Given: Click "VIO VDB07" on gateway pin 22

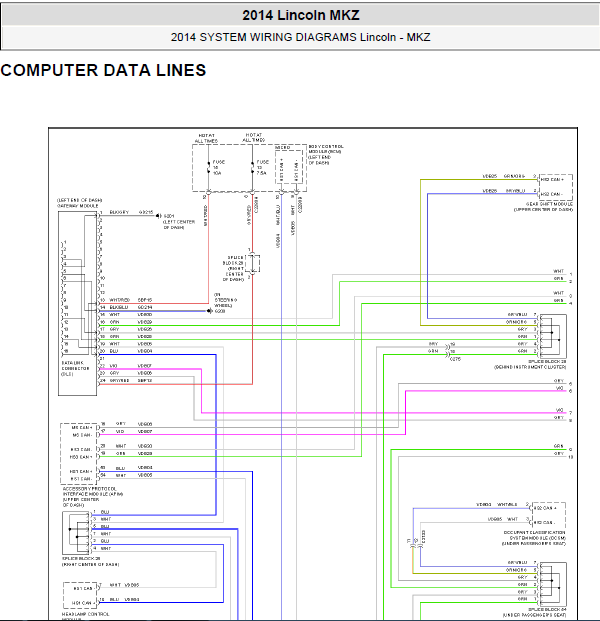Looking at the screenshot, I should coord(131,366).
